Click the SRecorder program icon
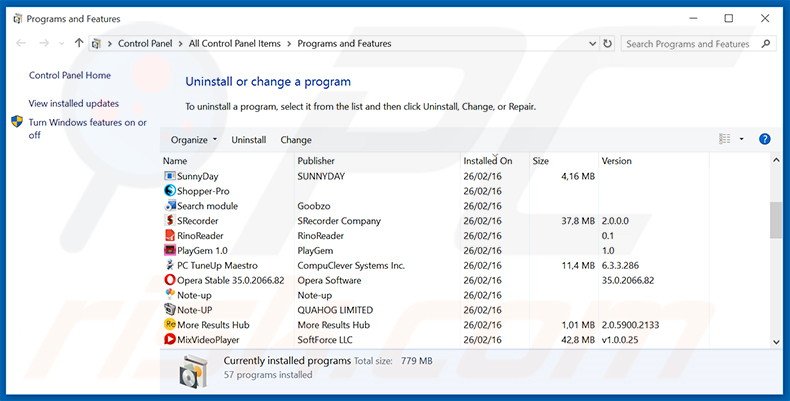The width and height of the screenshot is (790, 401). (170, 221)
